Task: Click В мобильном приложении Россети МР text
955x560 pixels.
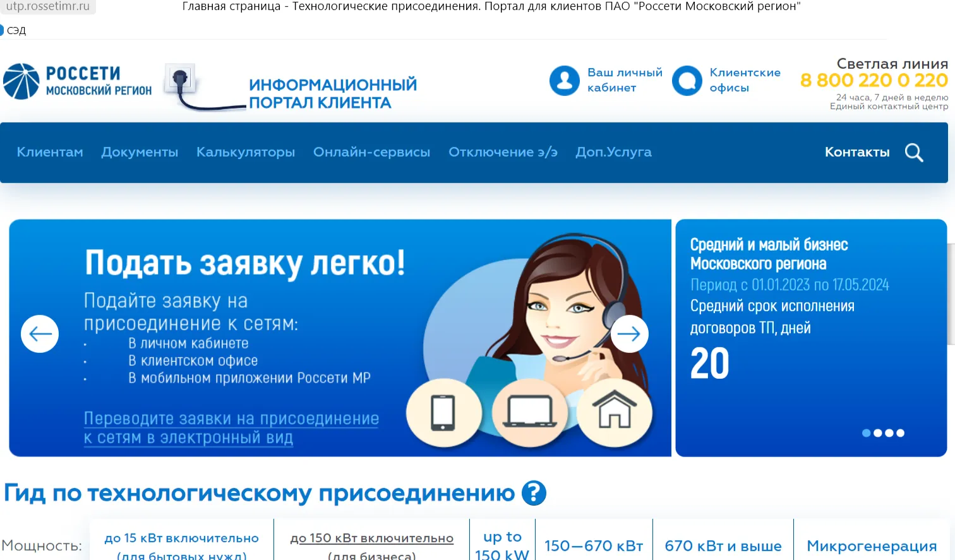Action: coord(249,378)
